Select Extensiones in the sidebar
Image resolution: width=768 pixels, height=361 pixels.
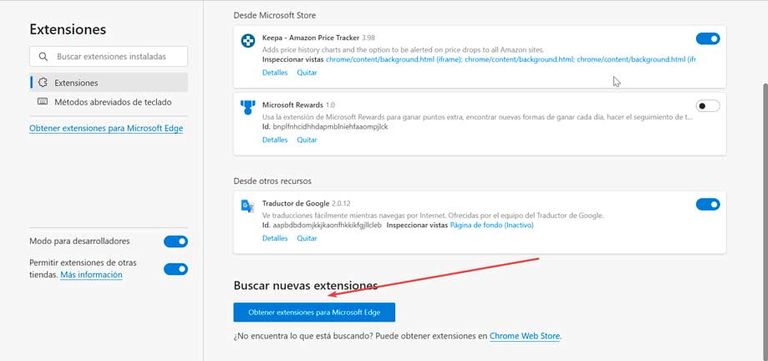[x=109, y=83]
